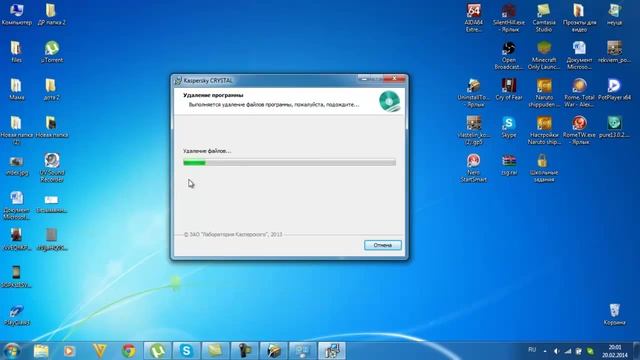Open Nero StartSmart shortcut
The image size is (640, 360).
tap(473, 168)
